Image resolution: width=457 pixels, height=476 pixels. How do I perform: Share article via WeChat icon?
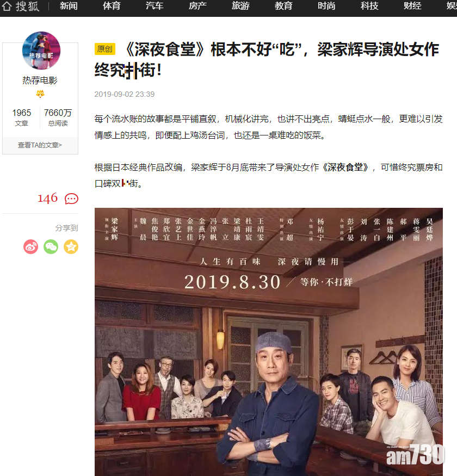pyautogui.click(x=51, y=247)
